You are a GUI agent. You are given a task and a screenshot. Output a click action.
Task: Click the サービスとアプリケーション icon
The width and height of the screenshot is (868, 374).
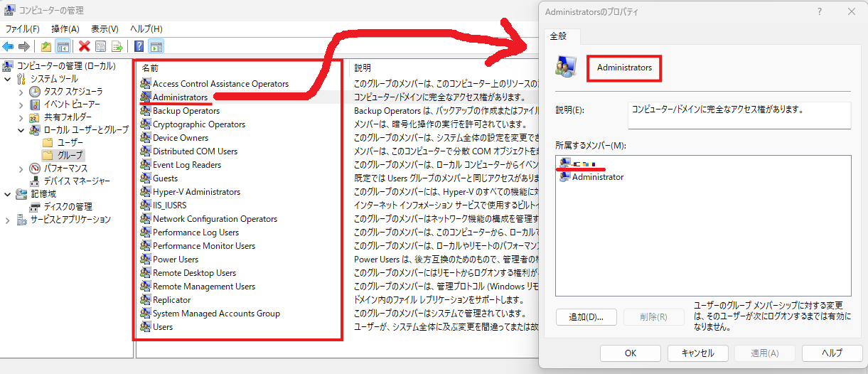pos(22,219)
